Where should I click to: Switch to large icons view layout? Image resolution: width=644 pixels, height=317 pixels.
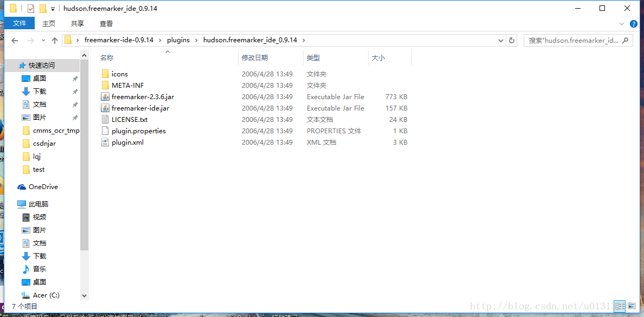(x=632, y=306)
